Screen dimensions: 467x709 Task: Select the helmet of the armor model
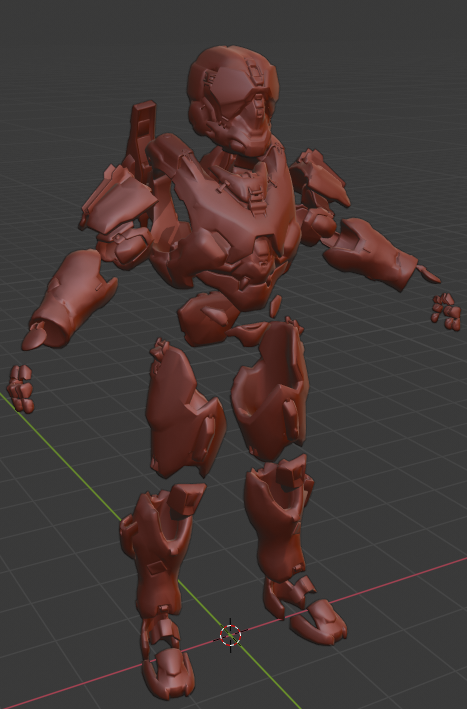[x=232, y=99]
